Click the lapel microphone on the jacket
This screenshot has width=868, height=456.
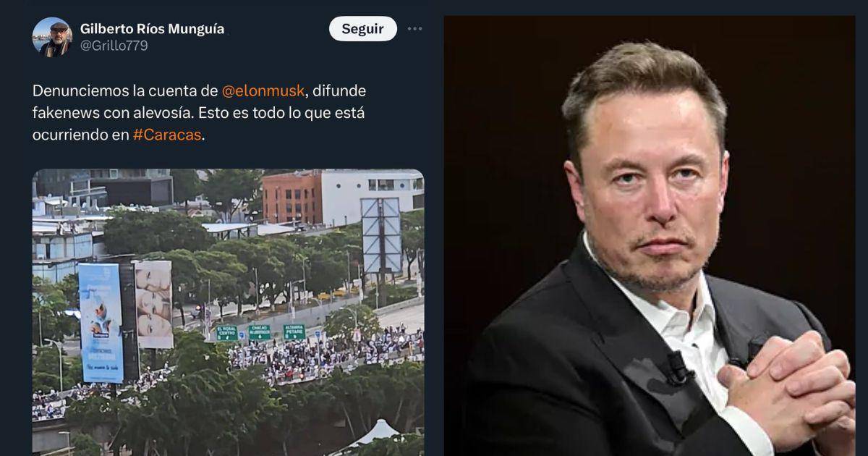[x=678, y=367]
